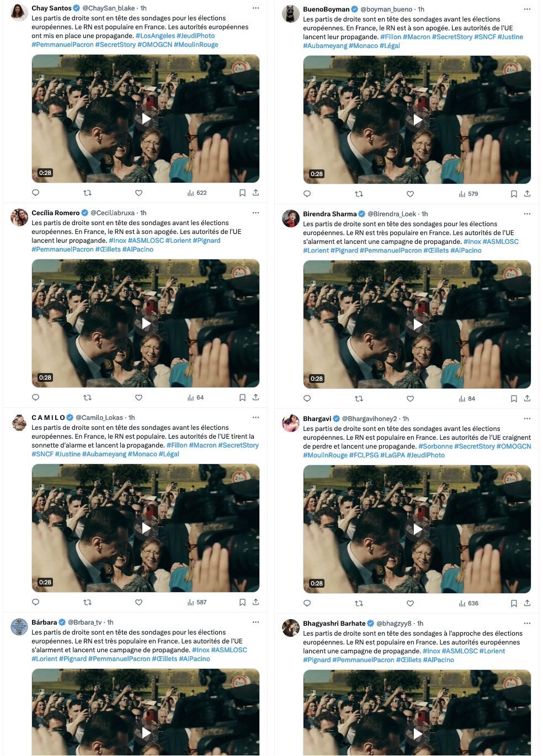Open more options on Bhagyashri Barhate's tweet
Image resolution: width=543 pixels, height=756 pixels.
click(x=527, y=624)
